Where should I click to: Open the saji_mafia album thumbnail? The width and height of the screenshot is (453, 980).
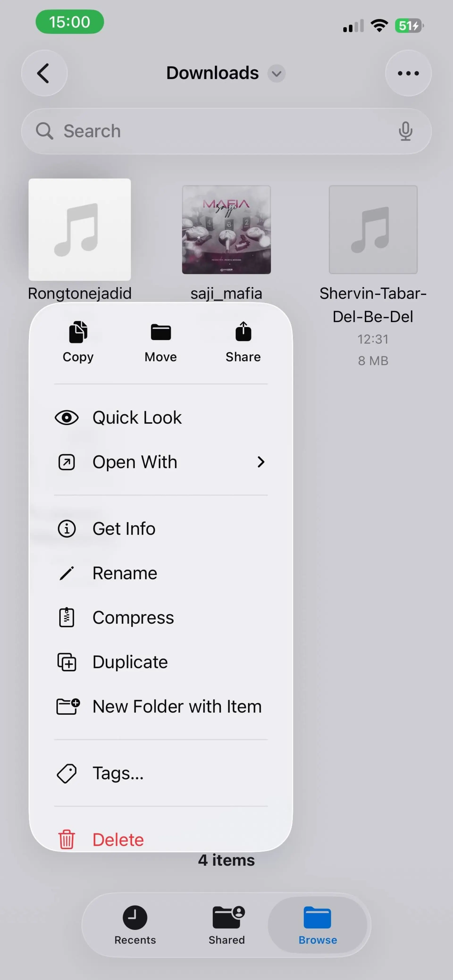(x=226, y=230)
